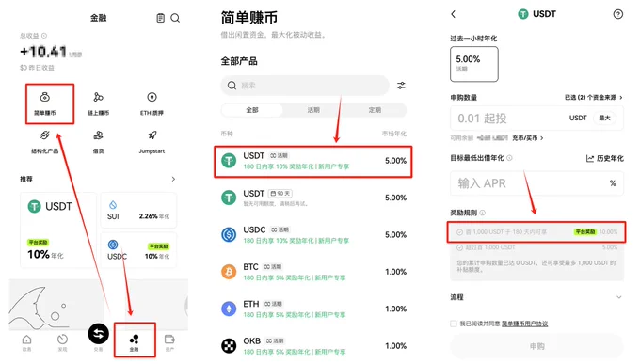
Task: Open the filter sliders icon beside search
Action: pyautogui.click(x=401, y=86)
